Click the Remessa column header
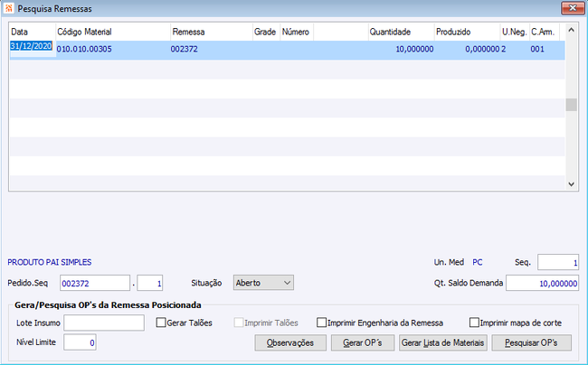Screen dimensions: 588x365 (212, 32)
